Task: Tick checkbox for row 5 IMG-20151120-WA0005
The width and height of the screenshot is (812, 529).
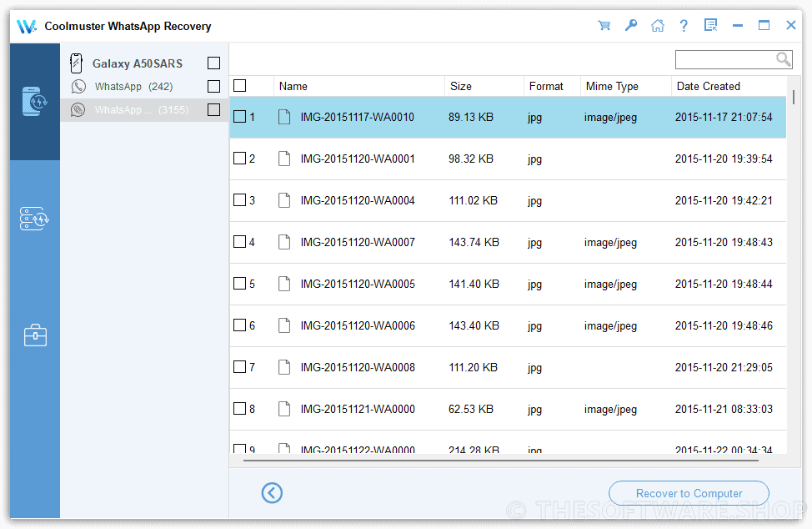Action: click(x=240, y=284)
